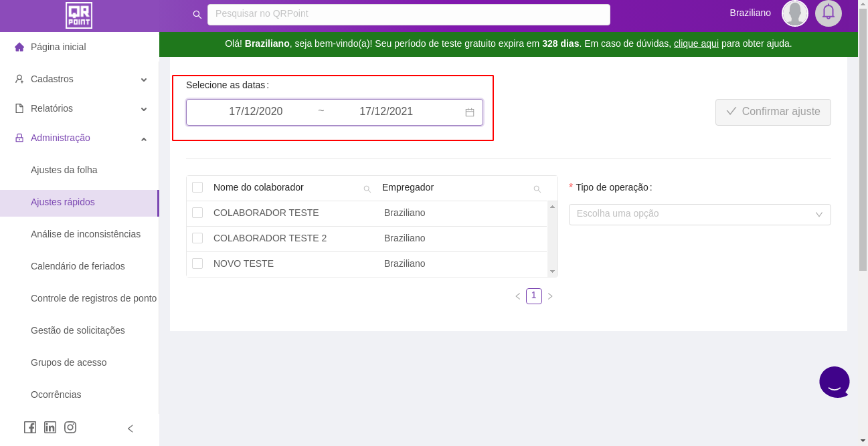
Task: Open the LinkedIn page icon
Action: [50, 427]
